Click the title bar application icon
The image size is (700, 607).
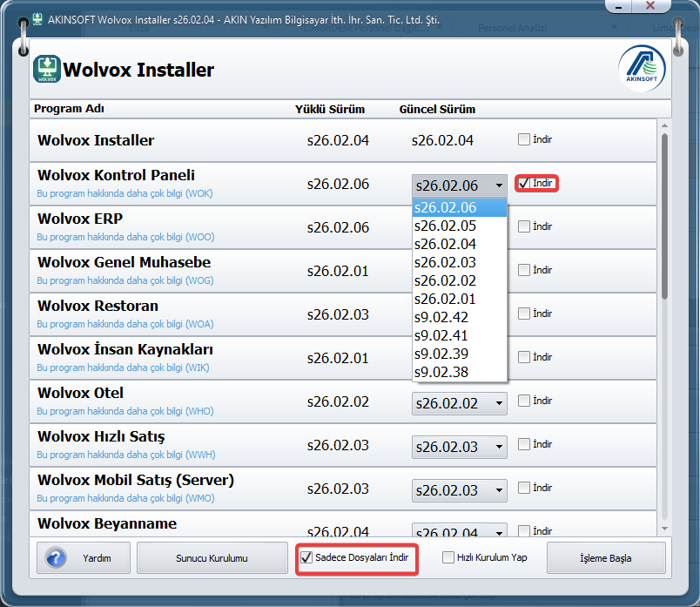37,18
